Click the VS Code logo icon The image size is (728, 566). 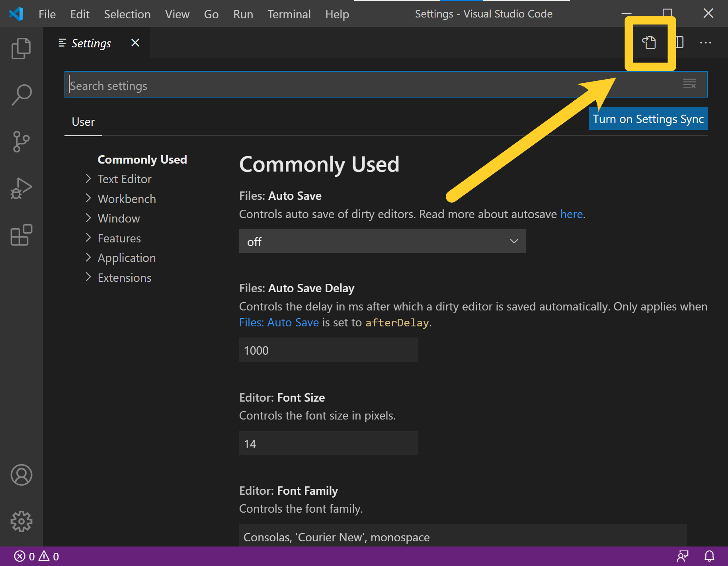point(16,14)
